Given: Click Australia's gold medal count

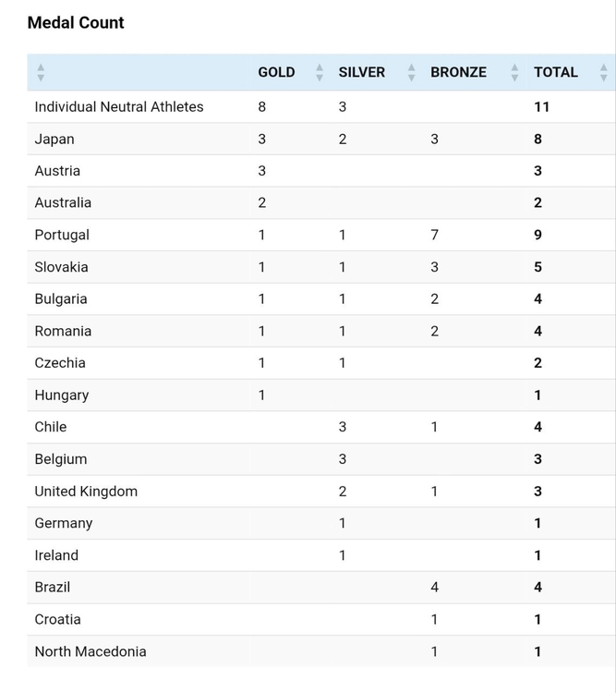Looking at the screenshot, I should [x=262, y=203].
